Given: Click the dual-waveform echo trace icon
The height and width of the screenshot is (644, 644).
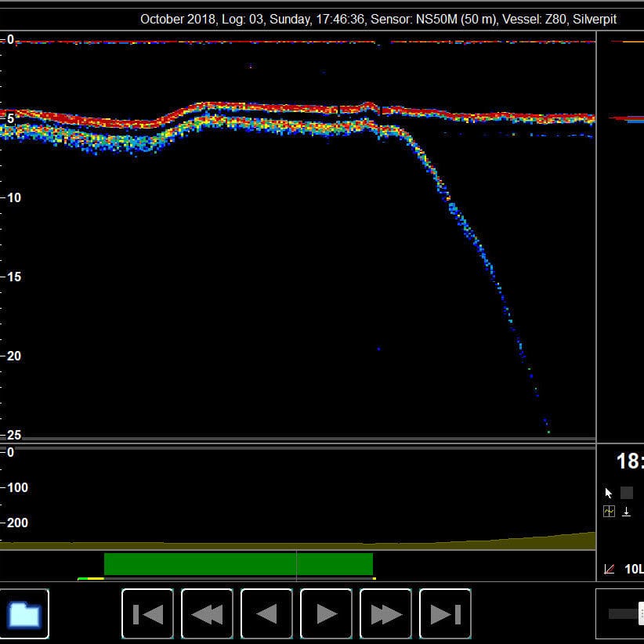Looking at the screenshot, I should 608,512.
